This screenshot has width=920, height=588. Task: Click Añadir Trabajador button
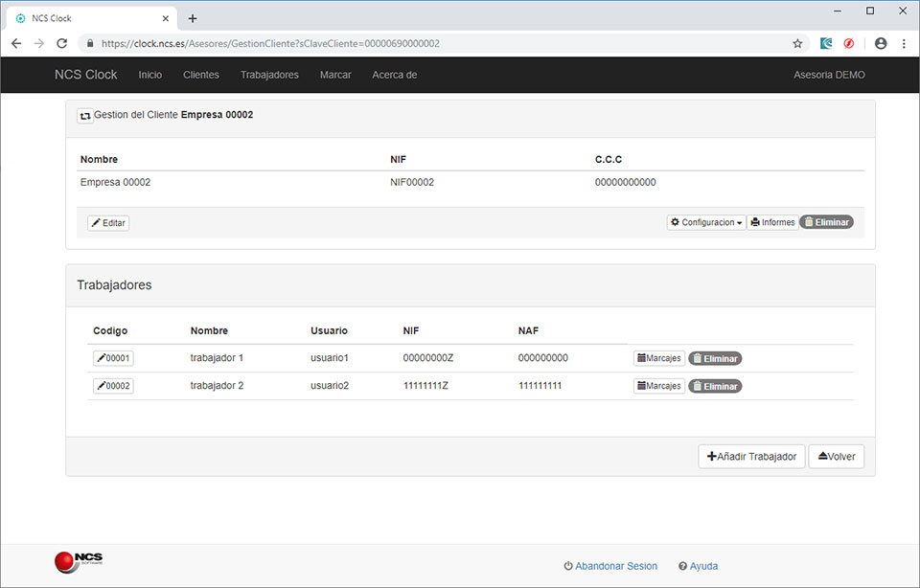(x=751, y=457)
